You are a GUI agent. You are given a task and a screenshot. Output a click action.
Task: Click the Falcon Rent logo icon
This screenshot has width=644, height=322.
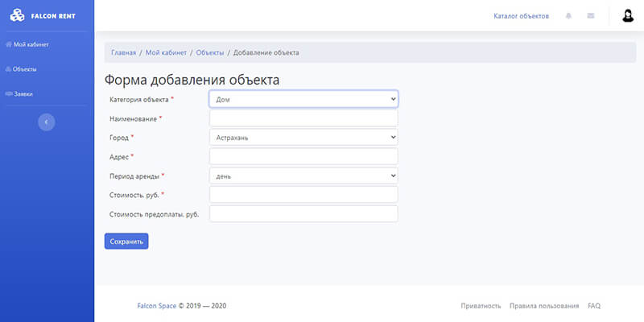click(x=17, y=15)
